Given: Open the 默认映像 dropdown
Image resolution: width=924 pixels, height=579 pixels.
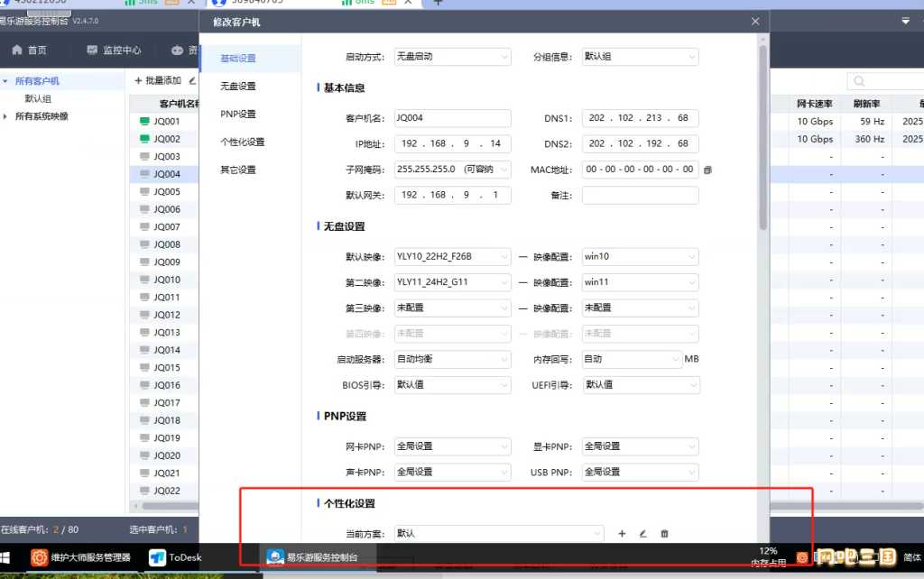Looking at the screenshot, I should click(453, 257).
